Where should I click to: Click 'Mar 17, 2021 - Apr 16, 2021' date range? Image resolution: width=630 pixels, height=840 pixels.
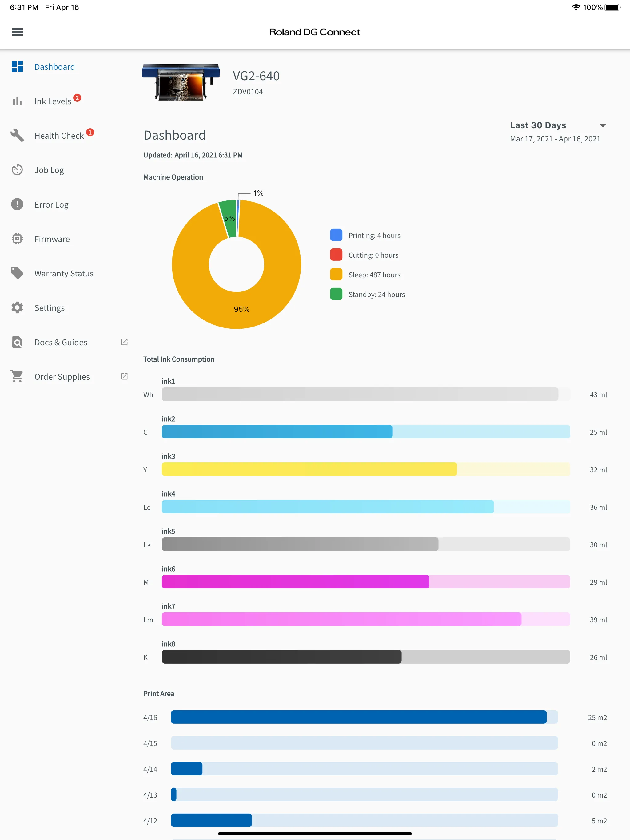(x=555, y=139)
